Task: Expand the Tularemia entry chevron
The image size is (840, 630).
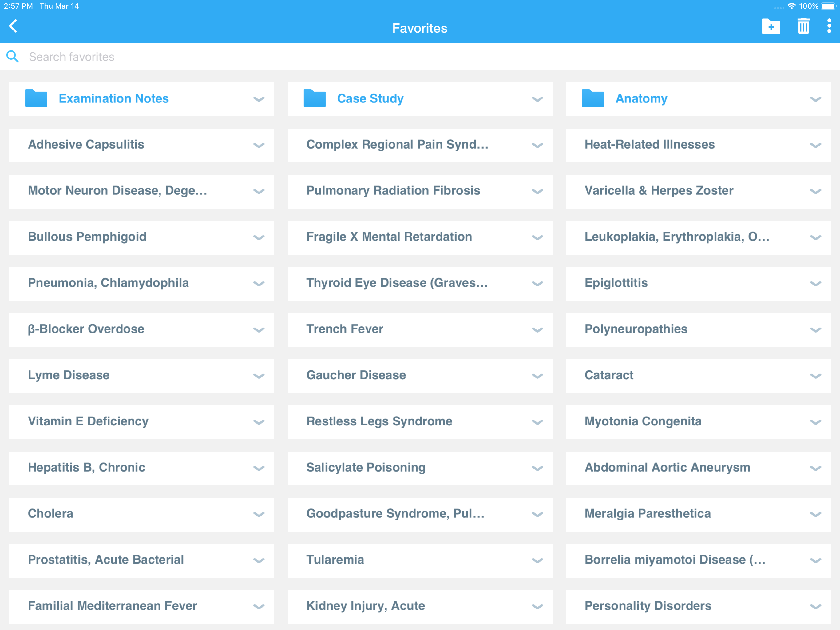Action: (x=537, y=560)
